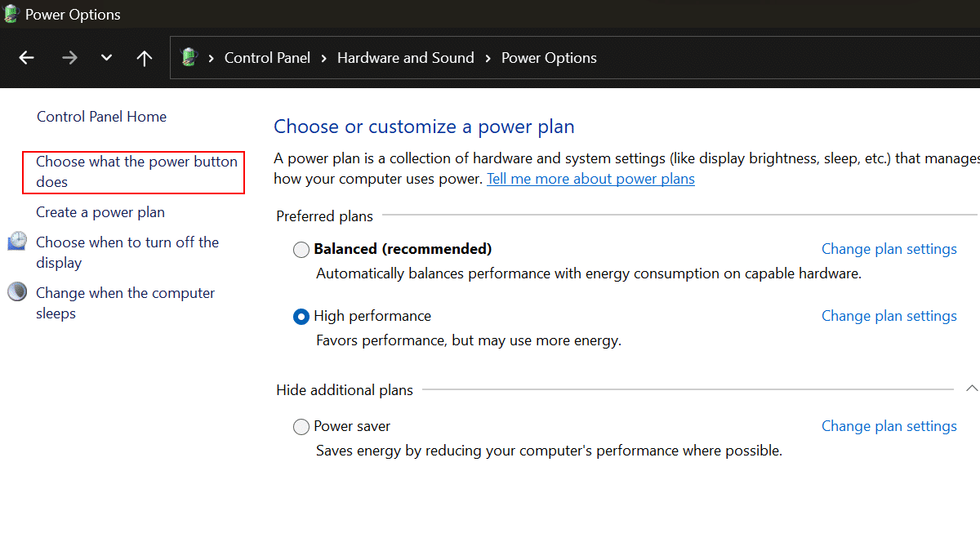Click the Power Options title bar icon
This screenshot has width=980, height=551.
(11, 14)
